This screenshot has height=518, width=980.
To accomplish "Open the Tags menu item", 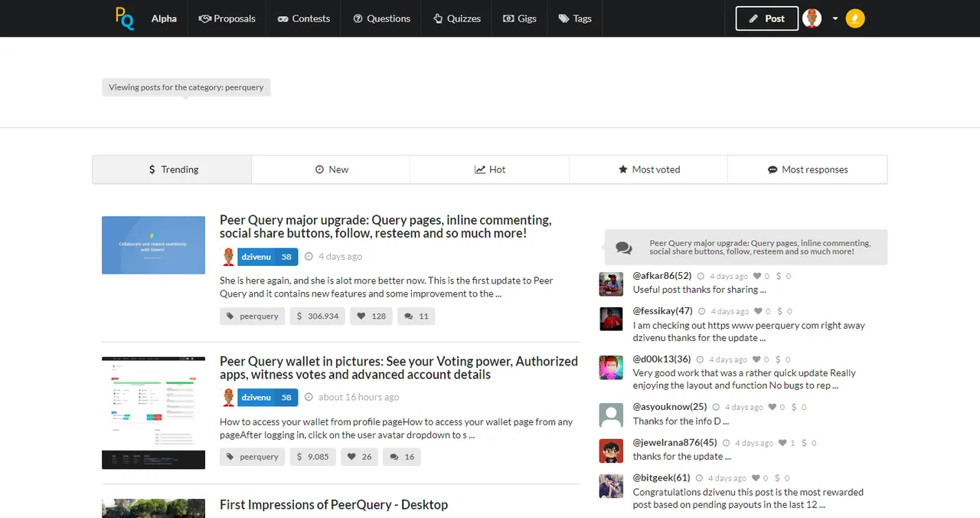I will pos(575,18).
